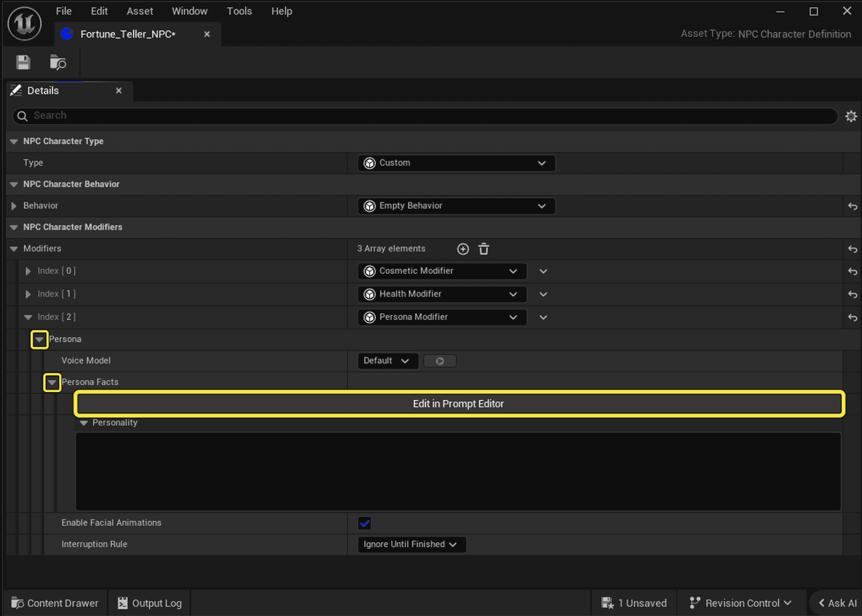
Task: Toggle the Enable Facial Animations checkbox
Action: pyautogui.click(x=365, y=523)
